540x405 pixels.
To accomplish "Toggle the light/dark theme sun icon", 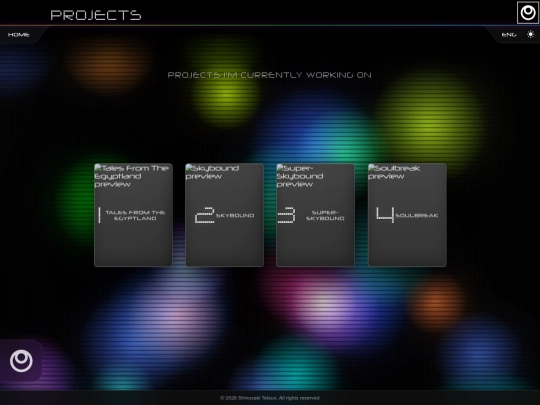I will (x=530, y=34).
